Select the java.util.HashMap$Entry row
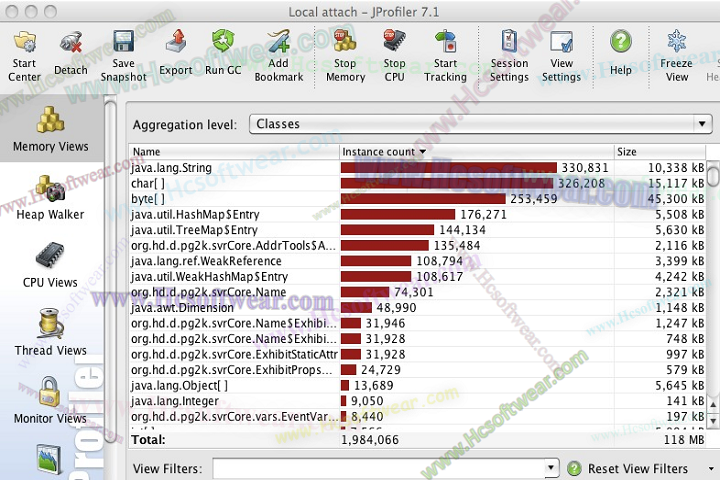The height and width of the screenshot is (480, 720). point(417,215)
